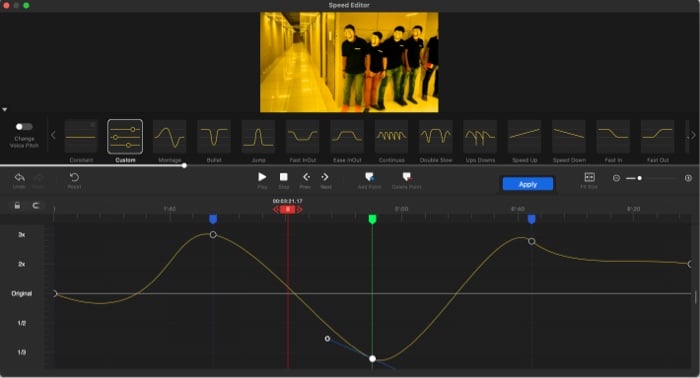
Task: Click the Undo arrow icon
Action: pyautogui.click(x=19, y=178)
